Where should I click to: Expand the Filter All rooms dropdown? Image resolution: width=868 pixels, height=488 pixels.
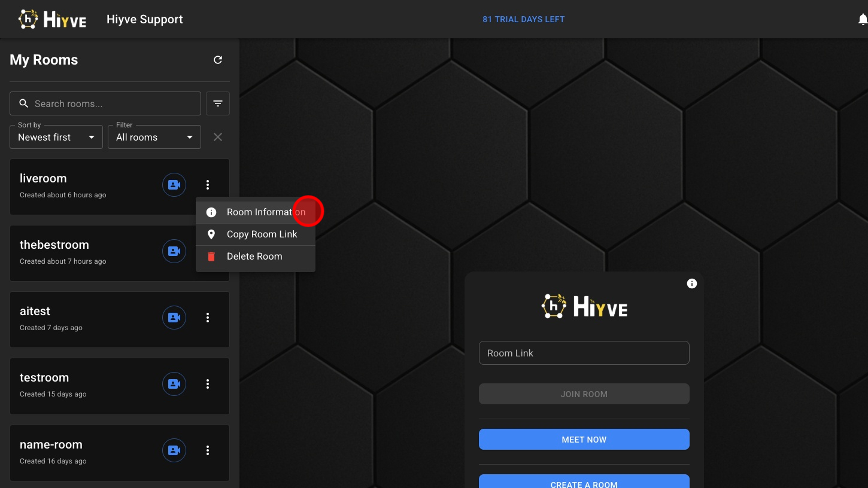[154, 137]
